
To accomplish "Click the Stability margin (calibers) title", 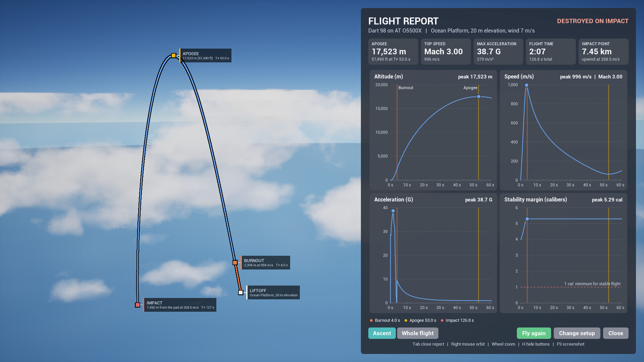I will pos(536,200).
